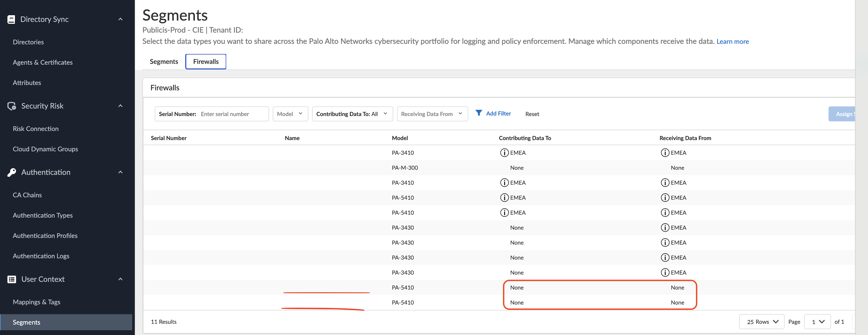Click the funnel Add Filter icon
This screenshot has height=335, width=868.
(478, 113)
